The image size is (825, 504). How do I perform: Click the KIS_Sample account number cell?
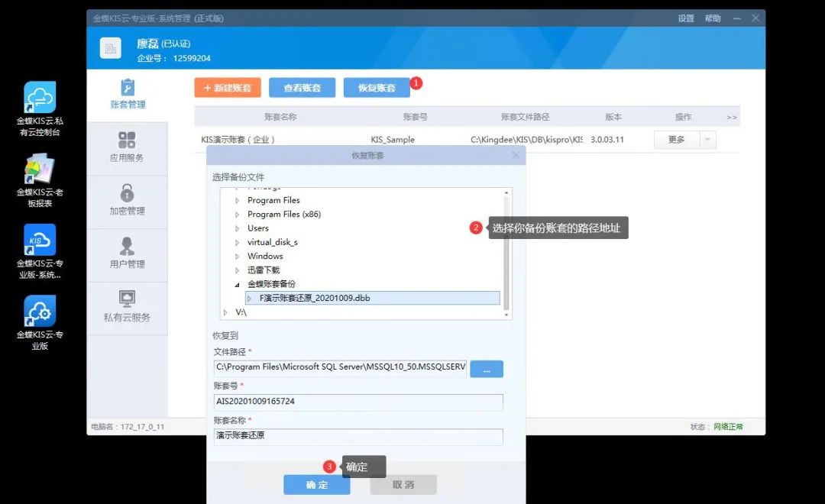point(393,140)
